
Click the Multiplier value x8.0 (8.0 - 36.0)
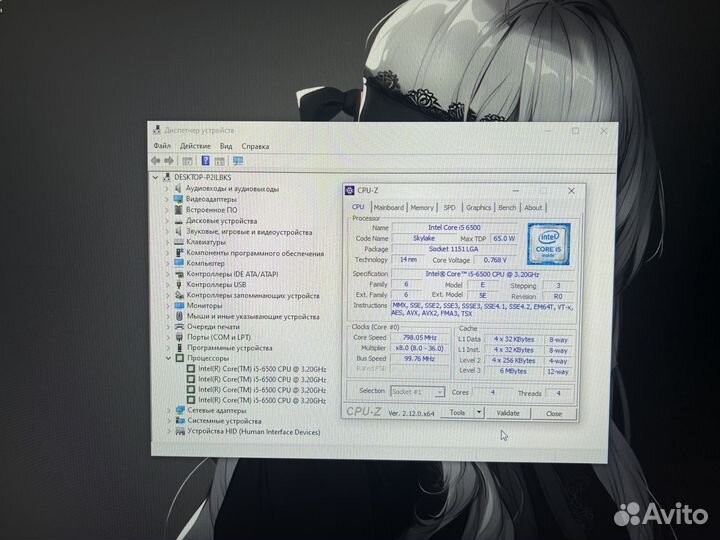pyautogui.click(x=420, y=348)
